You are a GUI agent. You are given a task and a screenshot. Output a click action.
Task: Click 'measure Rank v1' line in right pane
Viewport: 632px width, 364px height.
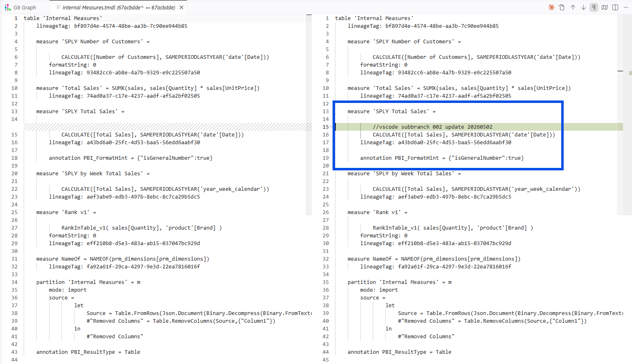(378, 212)
